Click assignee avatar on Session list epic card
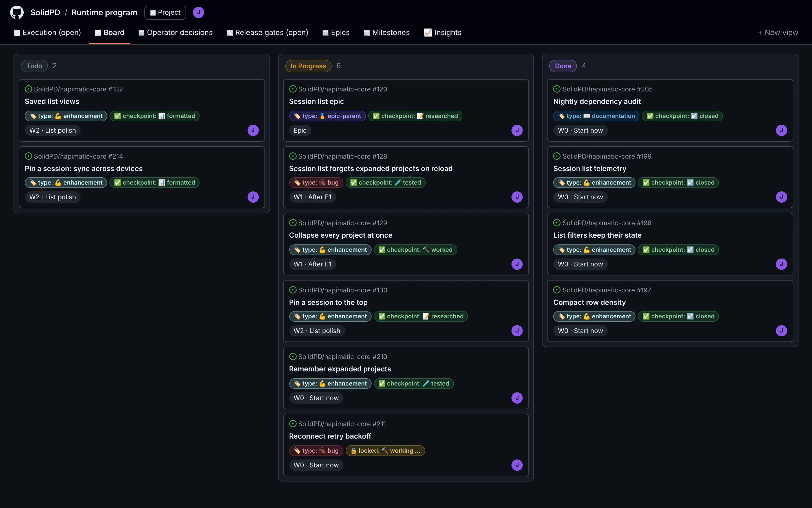 point(517,130)
